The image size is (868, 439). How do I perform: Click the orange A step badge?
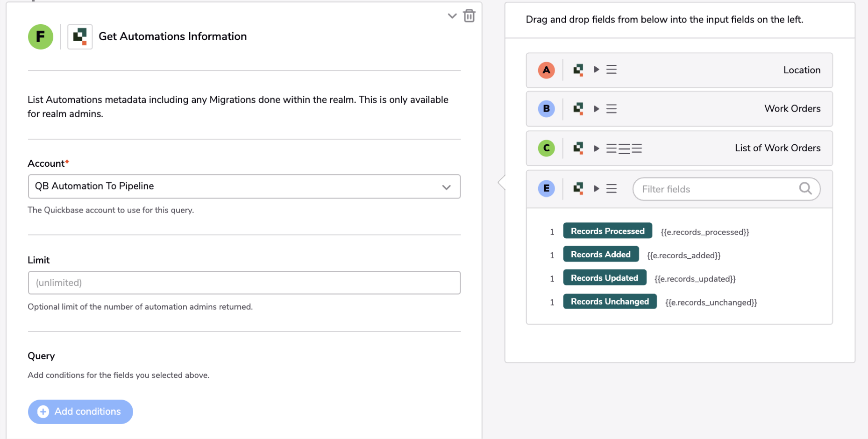[546, 70]
